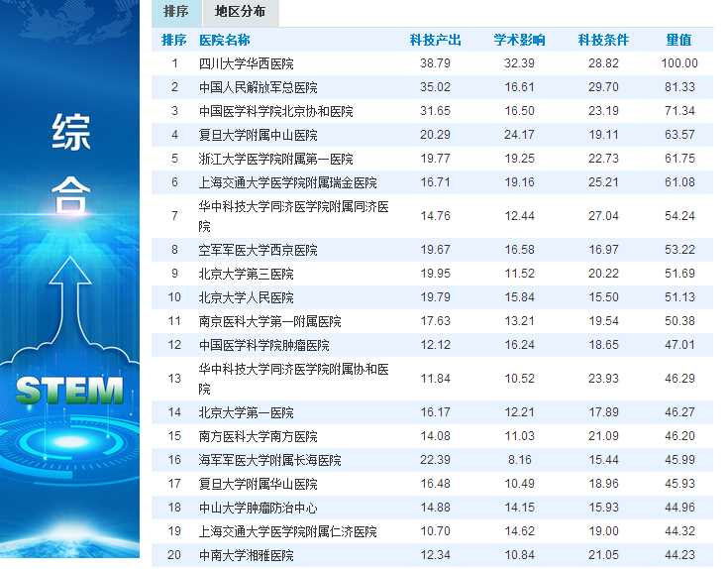Select 复旦大学附属中山医院 name
Screen dimensions: 728x569
click(259, 135)
